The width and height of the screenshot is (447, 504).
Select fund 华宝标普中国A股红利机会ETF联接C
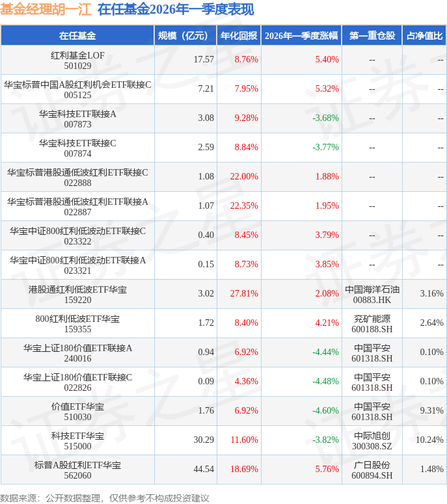77,89
